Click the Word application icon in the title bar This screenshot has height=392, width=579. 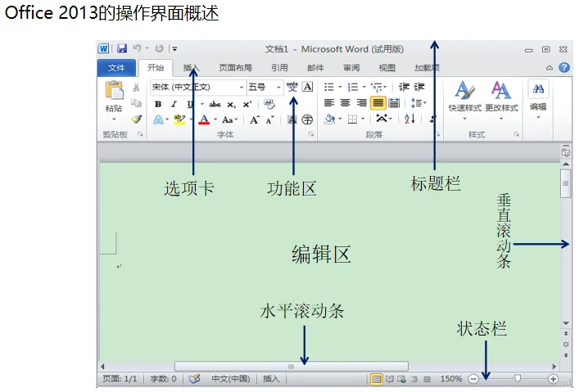[103, 49]
